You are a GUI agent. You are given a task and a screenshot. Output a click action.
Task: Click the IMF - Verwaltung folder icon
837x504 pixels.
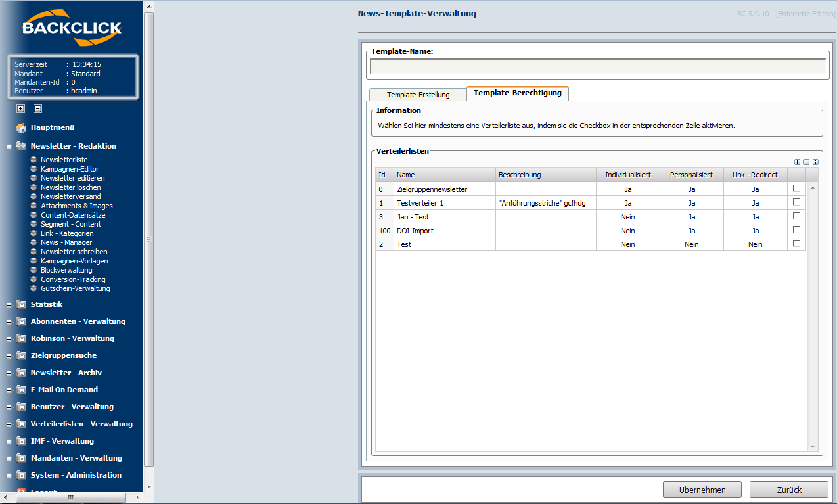21,441
